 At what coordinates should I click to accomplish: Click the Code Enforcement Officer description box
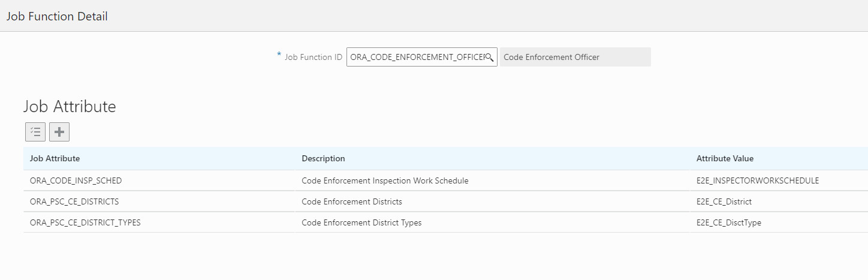point(575,57)
